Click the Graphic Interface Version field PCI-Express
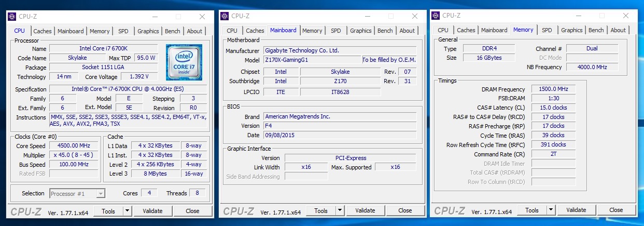The width and height of the screenshot is (644, 226). click(351, 158)
